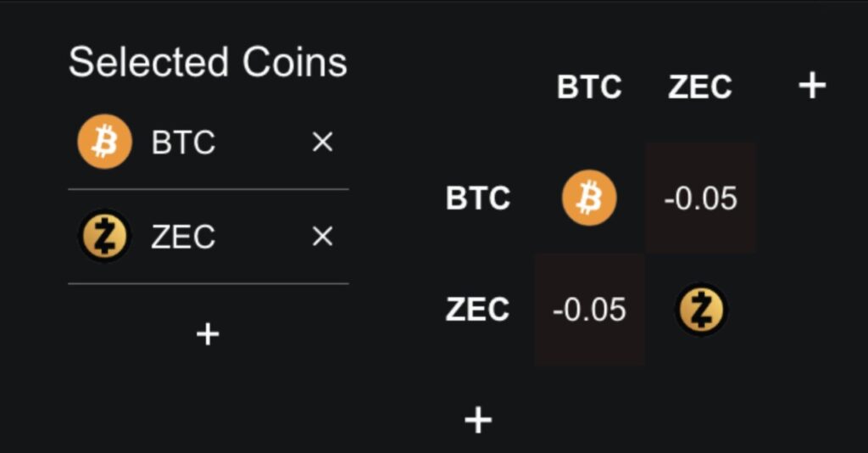Remove BTC using its X icon

coord(322,143)
